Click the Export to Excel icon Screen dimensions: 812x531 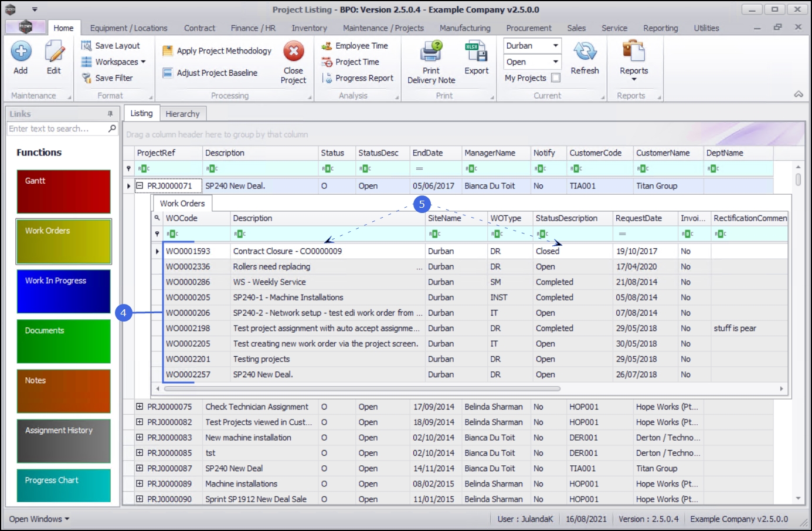click(476, 52)
